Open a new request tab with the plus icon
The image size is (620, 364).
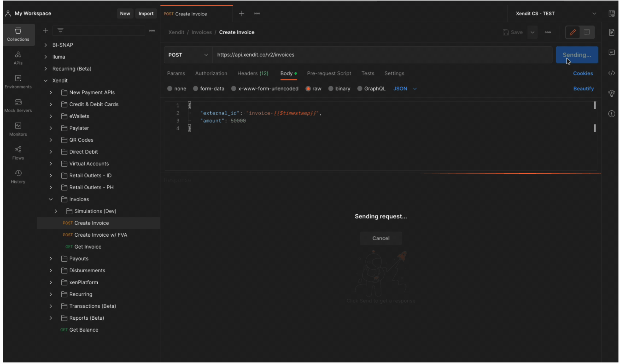pos(242,14)
